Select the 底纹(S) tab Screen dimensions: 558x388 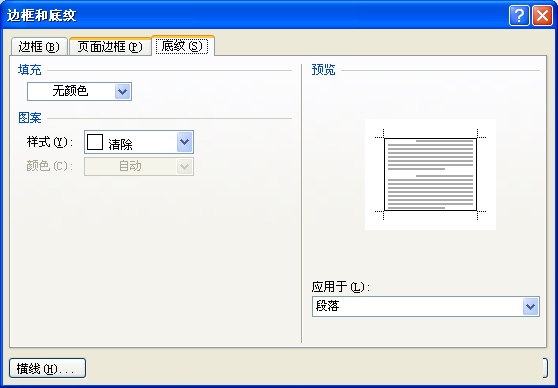click(183, 46)
